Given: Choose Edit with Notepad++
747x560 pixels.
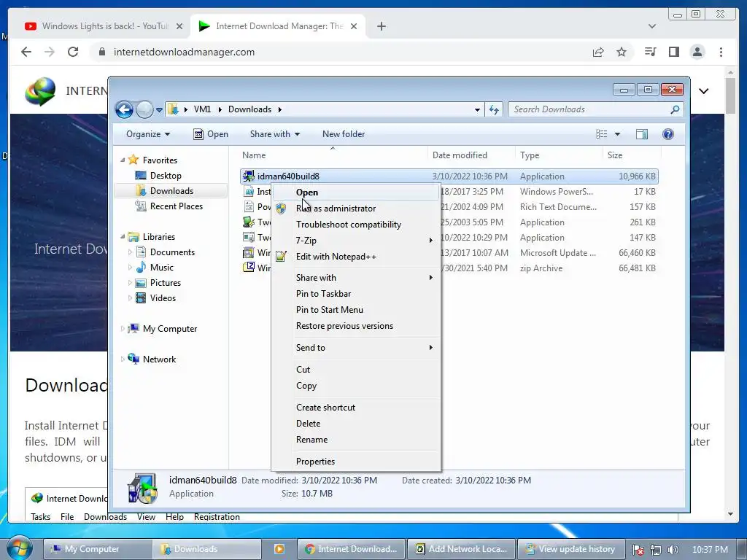Looking at the screenshot, I should pos(355,257).
